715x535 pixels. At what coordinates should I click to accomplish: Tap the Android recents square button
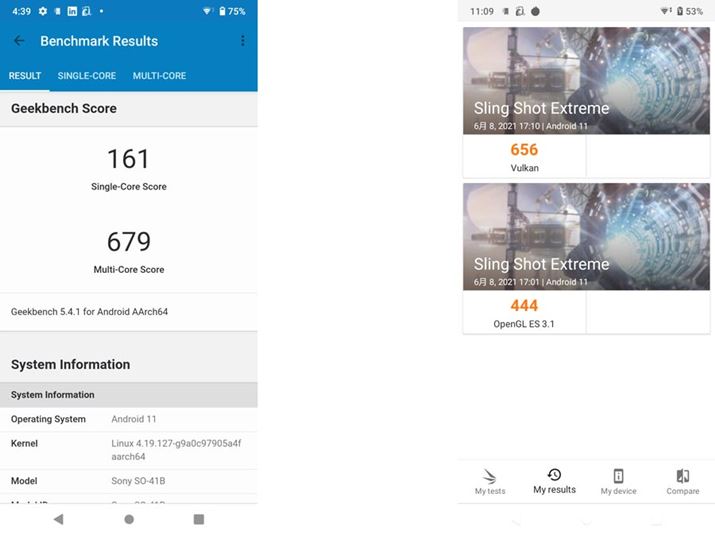[x=199, y=519]
